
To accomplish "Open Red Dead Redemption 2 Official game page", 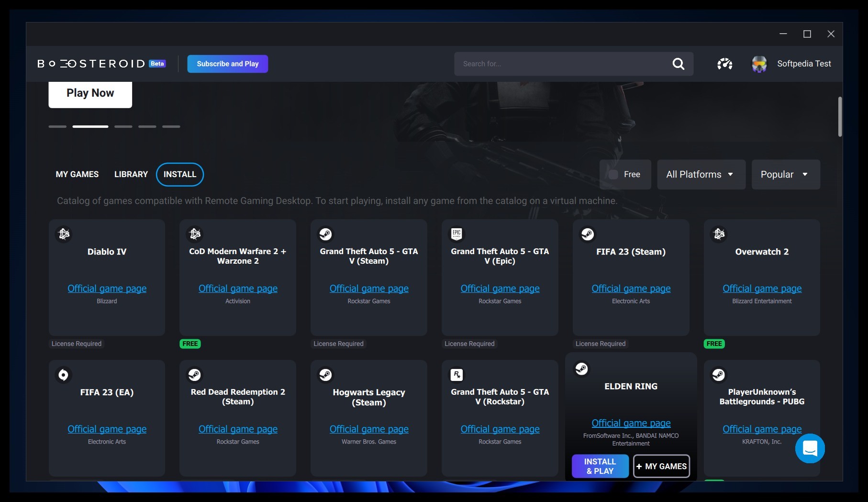I will (238, 429).
